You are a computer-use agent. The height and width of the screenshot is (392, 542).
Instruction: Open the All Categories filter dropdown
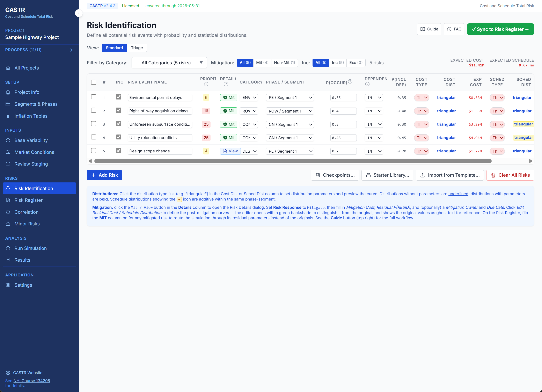click(169, 63)
